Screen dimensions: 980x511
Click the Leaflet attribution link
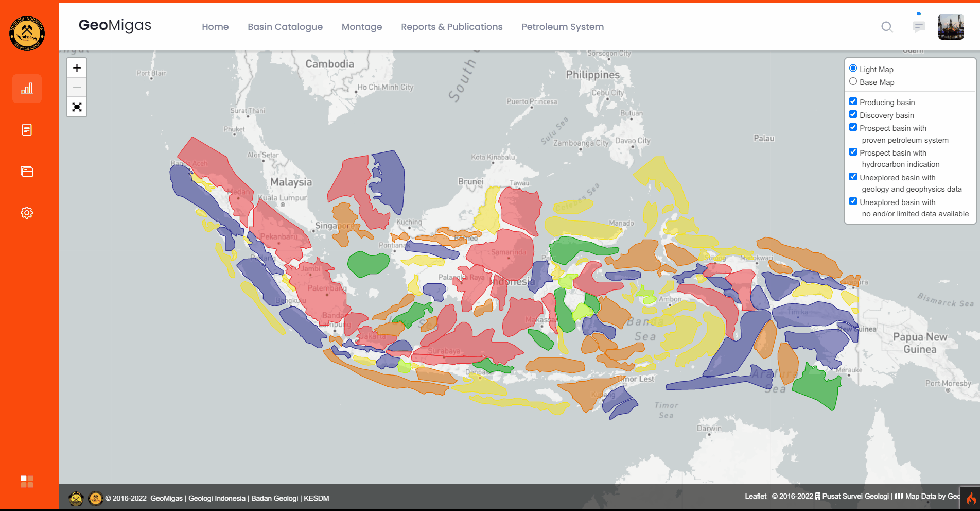click(756, 496)
